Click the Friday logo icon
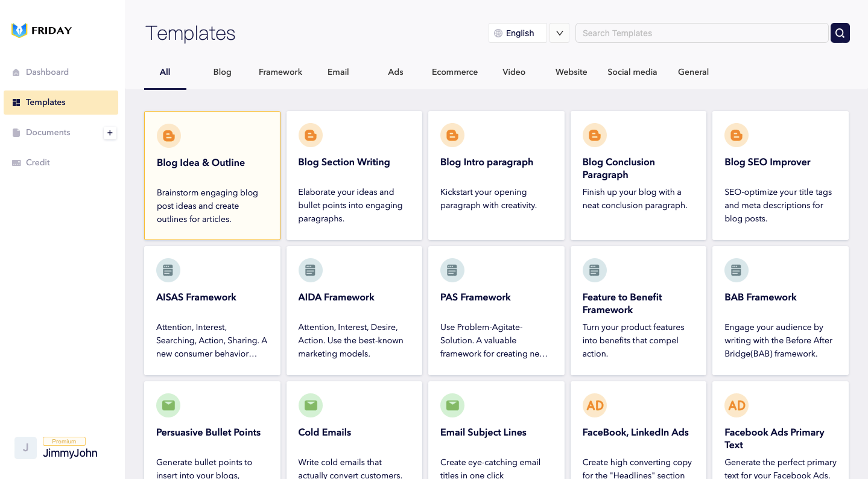The height and width of the screenshot is (479, 868). pyautogui.click(x=19, y=30)
